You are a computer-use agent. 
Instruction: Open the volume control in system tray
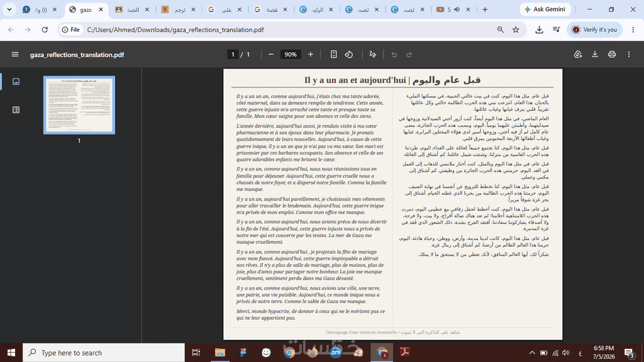pos(566,353)
